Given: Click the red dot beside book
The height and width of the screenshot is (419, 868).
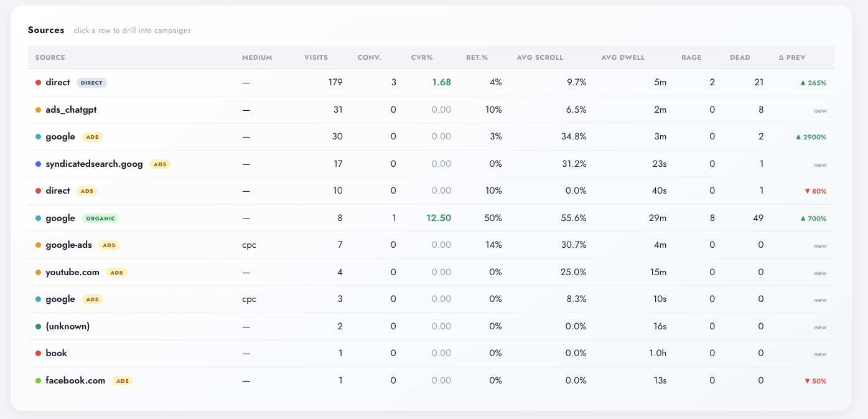Looking at the screenshot, I should point(39,353).
